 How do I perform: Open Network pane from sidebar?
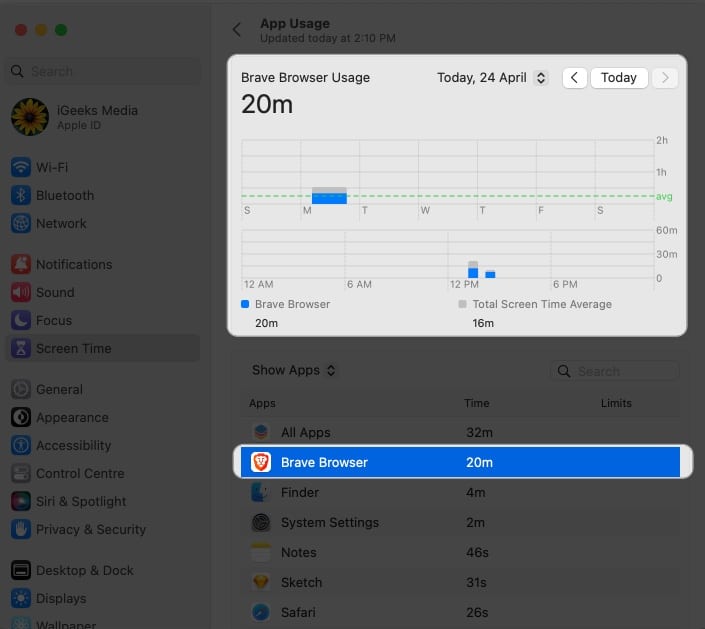(x=103, y=223)
